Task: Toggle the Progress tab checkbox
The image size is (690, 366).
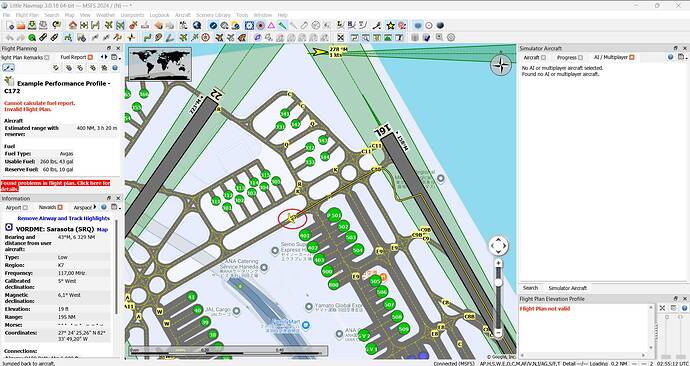Action: (580, 57)
